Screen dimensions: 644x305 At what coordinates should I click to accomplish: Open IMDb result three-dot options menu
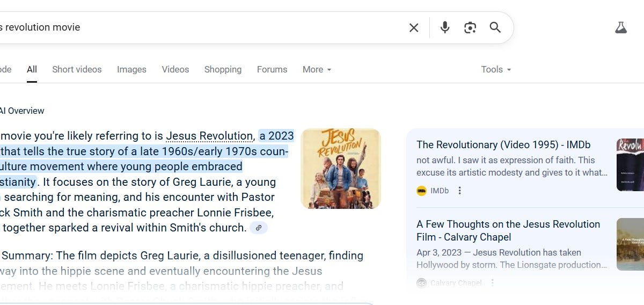(459, 191)
